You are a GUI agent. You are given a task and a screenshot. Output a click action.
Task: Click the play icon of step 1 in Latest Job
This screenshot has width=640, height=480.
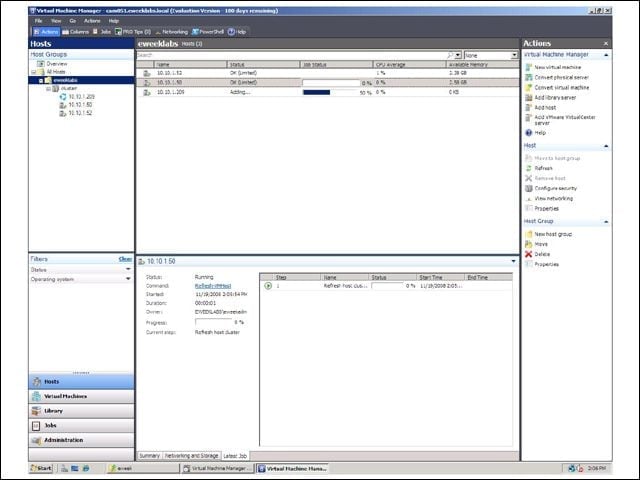[268, 286]
